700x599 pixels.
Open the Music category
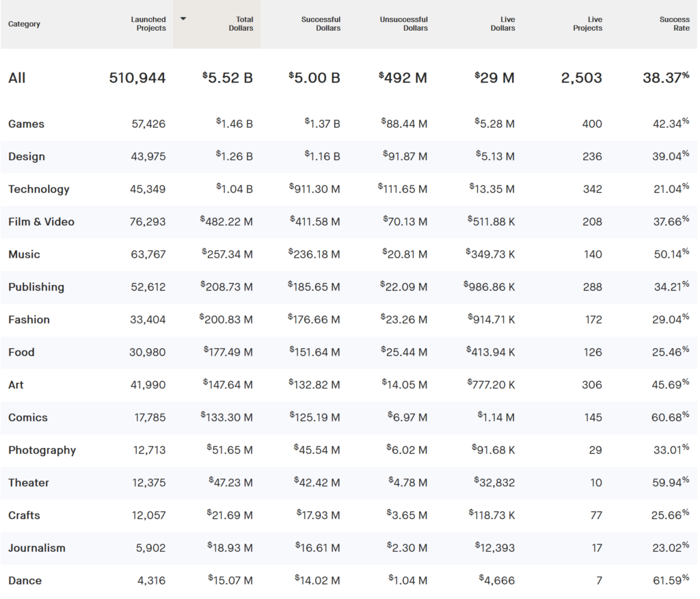click(24, 254)
